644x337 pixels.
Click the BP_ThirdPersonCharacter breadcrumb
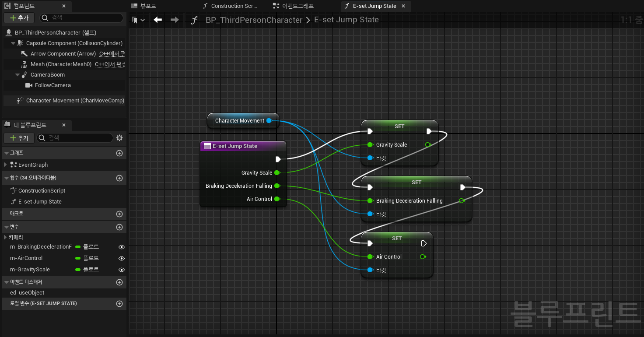tap(254, 20)
